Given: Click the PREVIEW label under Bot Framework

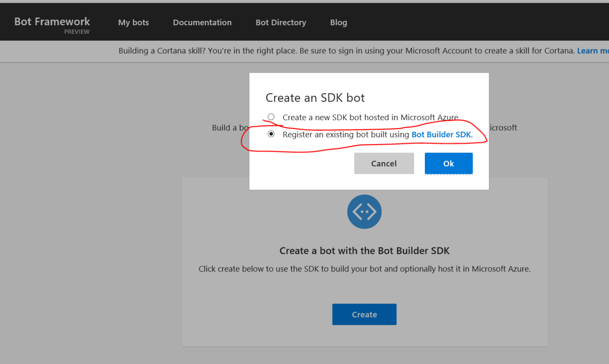Looking at the screenshot, I should pyautogui.click(x=77, y=31).
